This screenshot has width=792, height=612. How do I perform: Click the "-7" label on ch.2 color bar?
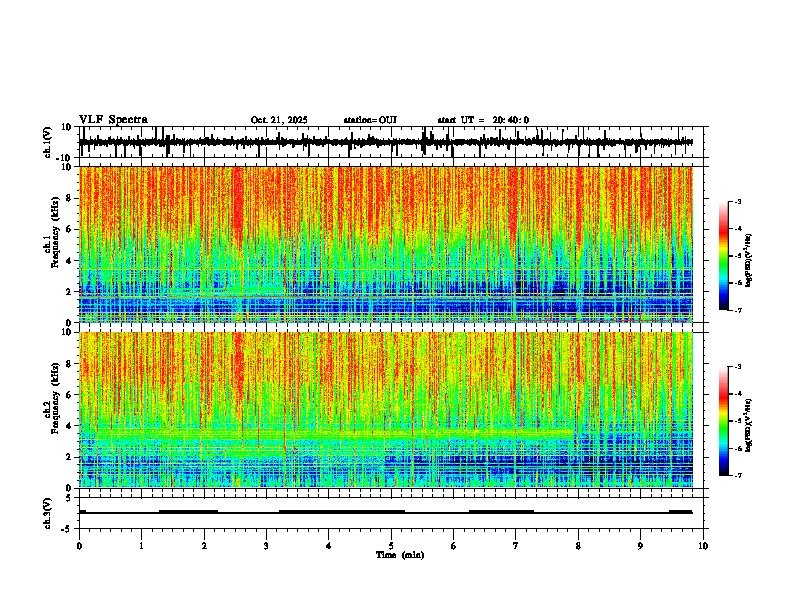[737, 475]
